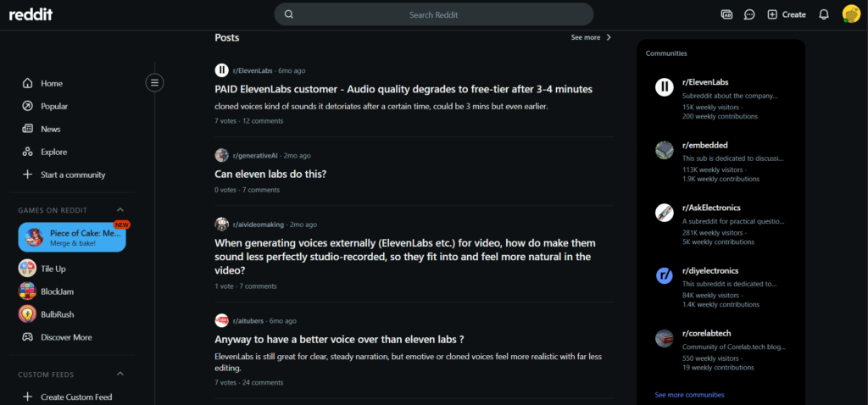Click the 7 votes · 24 comments text
Viewport: 868px width, 405px height.
click(x=249, y=382)
